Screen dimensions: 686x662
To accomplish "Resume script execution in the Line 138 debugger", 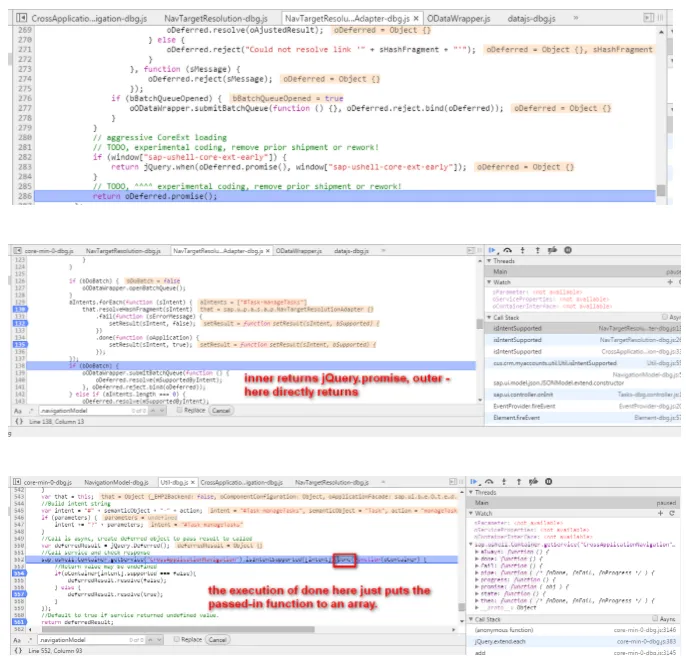I will pyautogui.click(x=492, y=250).
